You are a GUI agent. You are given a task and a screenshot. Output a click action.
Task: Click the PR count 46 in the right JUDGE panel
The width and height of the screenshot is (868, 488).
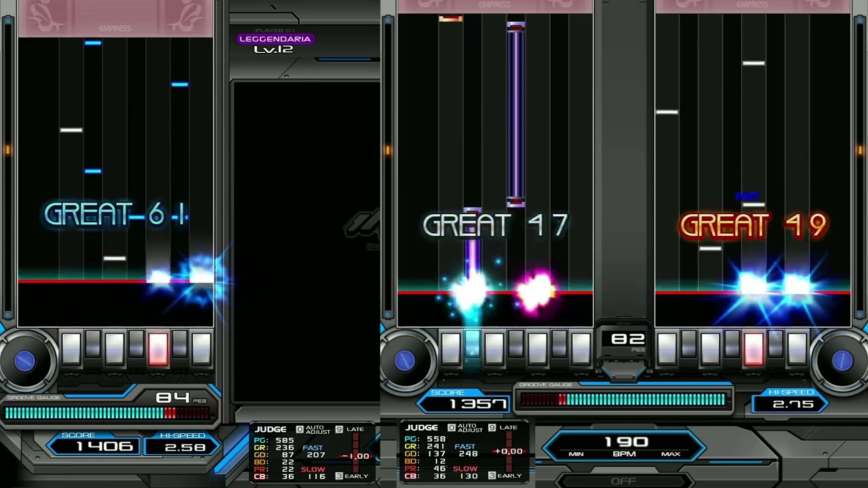coord(441,468)
